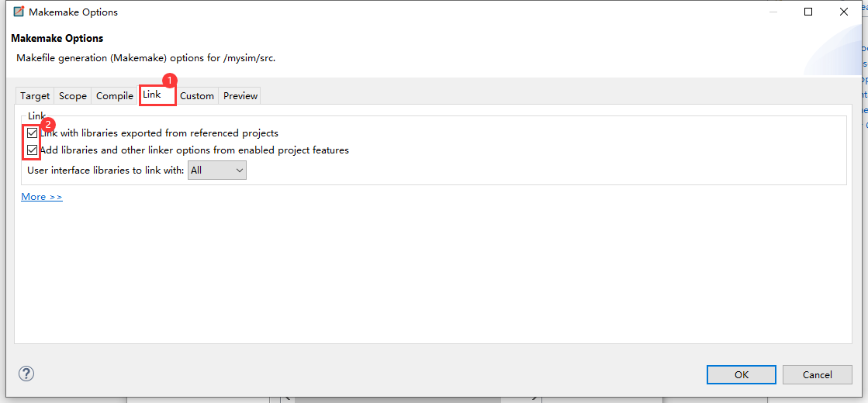Viewport: 868px width, 403px height.
Task: Select the Link tab
Action: point(157,95)
